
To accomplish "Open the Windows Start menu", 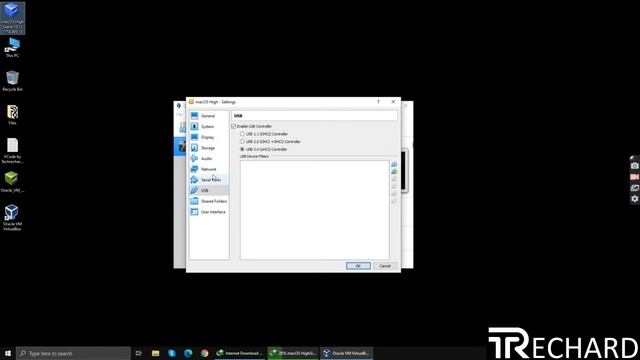I will [x=8, y=353].
